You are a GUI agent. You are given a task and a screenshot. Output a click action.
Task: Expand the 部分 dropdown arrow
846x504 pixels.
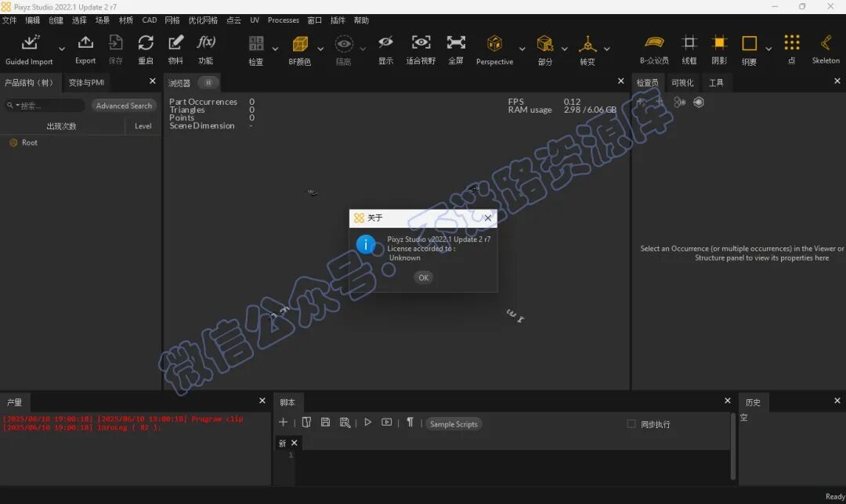click(x=564, y=49)
